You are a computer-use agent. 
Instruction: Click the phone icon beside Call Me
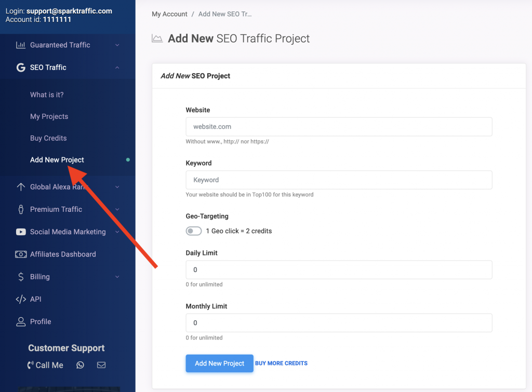31,365
